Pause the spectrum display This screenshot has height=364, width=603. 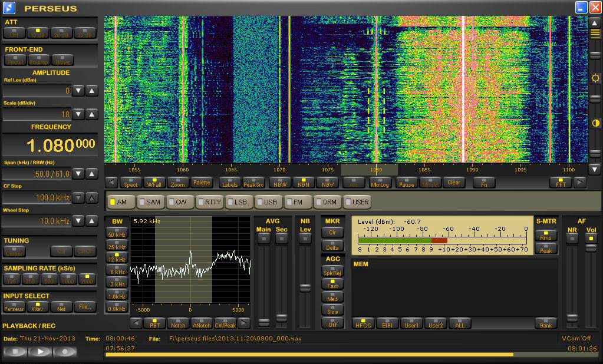click(407, 183)
